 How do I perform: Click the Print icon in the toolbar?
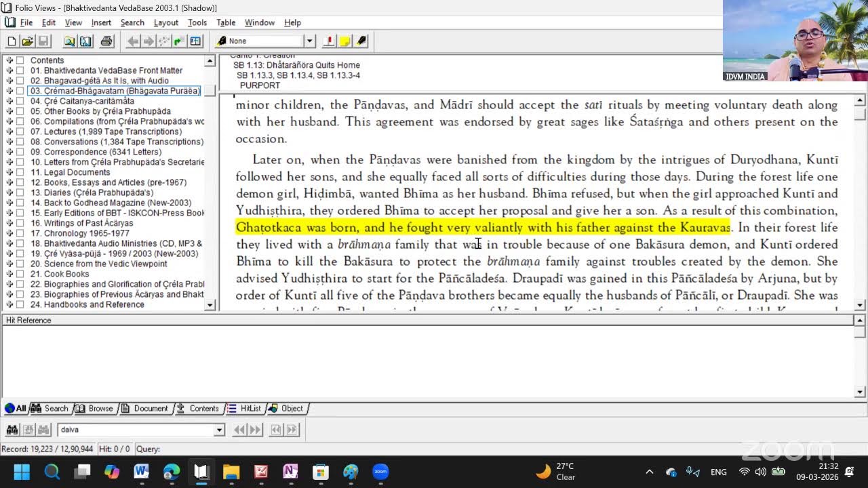(106, 41)
